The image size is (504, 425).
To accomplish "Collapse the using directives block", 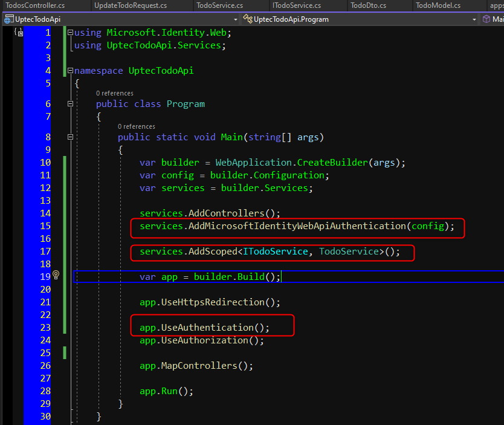I will click(71, 33).
